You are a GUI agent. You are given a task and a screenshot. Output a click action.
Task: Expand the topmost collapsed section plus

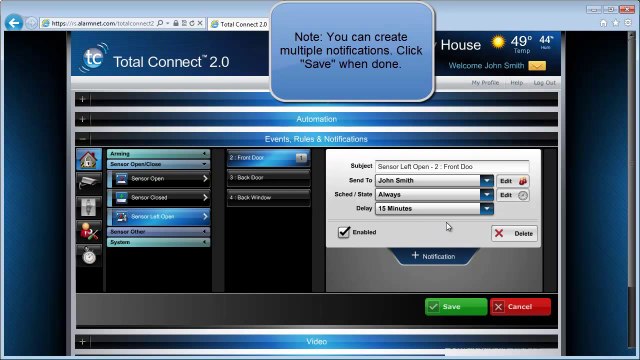pyautogui.click(x=82, y=99)
